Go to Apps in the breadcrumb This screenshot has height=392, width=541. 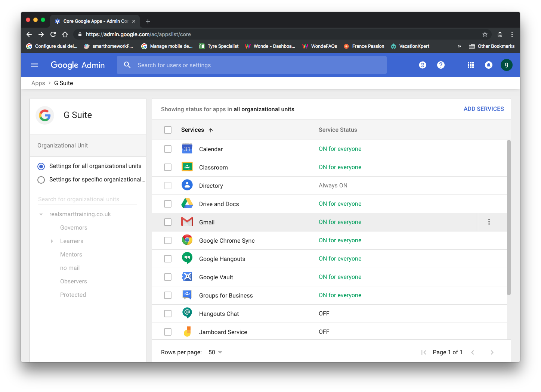point(38,83)
